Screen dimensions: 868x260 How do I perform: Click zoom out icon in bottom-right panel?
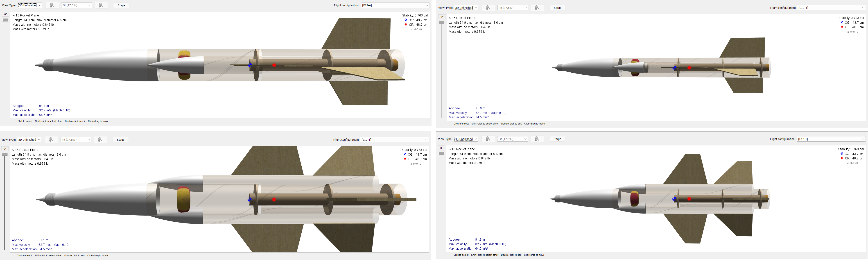tap(488, 139)
